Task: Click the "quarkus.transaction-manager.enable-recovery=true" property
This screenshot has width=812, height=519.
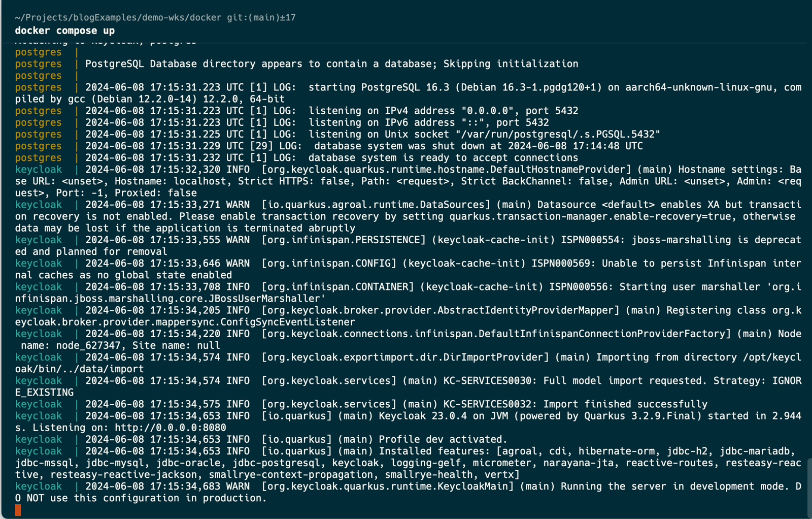Action: tap(590, 216)
